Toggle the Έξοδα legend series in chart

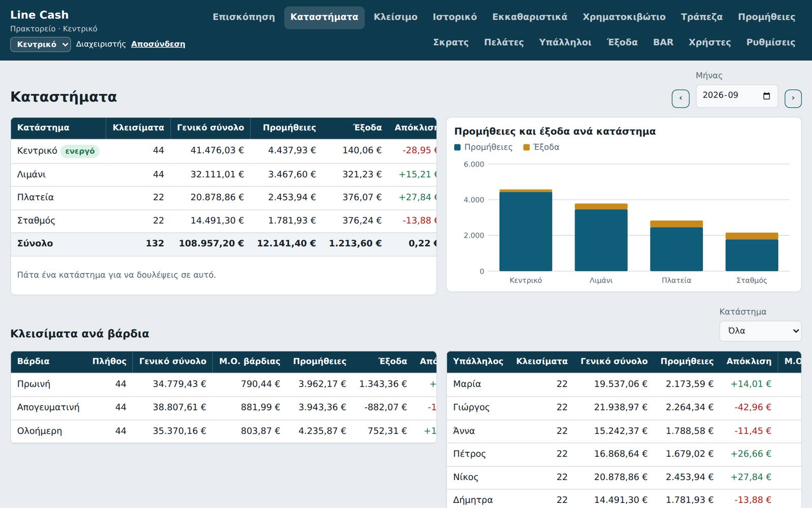click(x=542, y=147)
